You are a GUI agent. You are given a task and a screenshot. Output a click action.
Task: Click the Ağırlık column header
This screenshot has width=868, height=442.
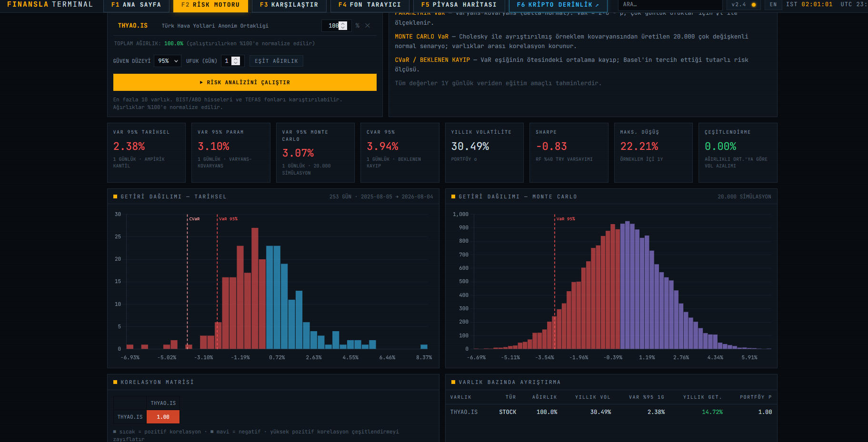[544, 397]
